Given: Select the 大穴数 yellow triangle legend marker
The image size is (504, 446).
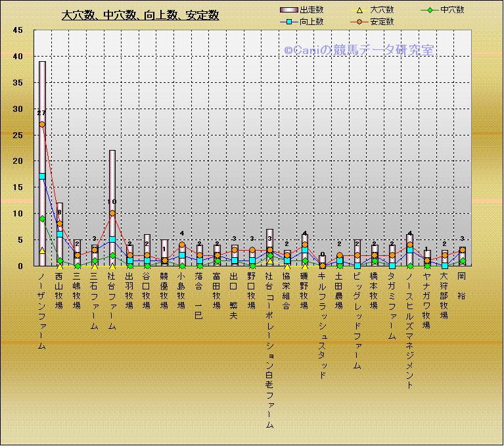Looking at the screenshot, I should 358,10.
